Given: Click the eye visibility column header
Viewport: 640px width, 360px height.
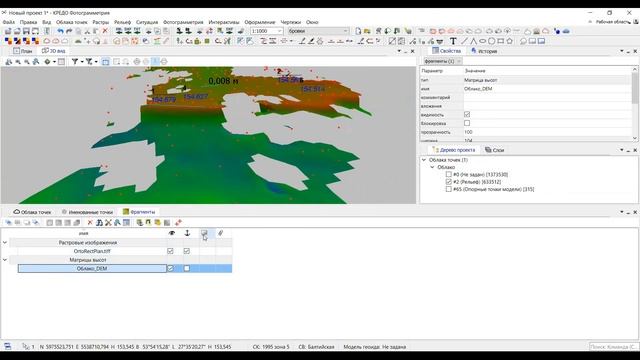Looking at the screenshot, I should click(x=172, y=233).
